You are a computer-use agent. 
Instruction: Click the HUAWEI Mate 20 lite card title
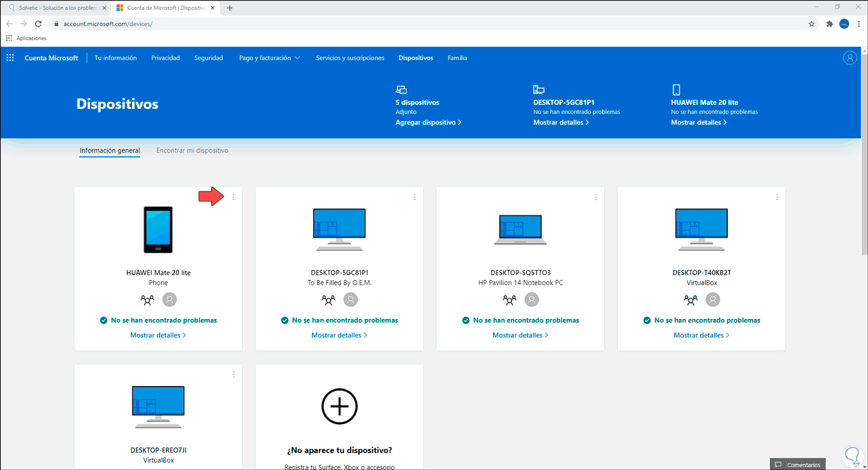pyautogui.click(x=158, y=272)
